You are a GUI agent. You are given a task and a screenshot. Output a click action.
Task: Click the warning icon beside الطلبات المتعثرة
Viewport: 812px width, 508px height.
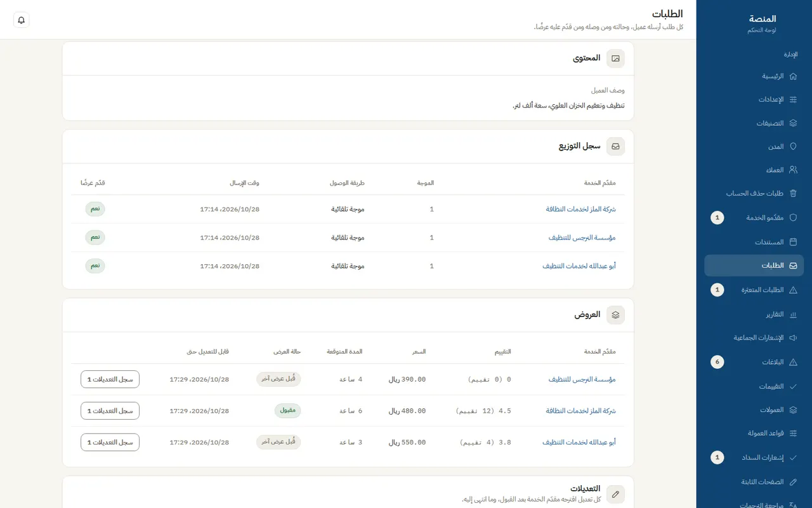(x=793, y=290)
